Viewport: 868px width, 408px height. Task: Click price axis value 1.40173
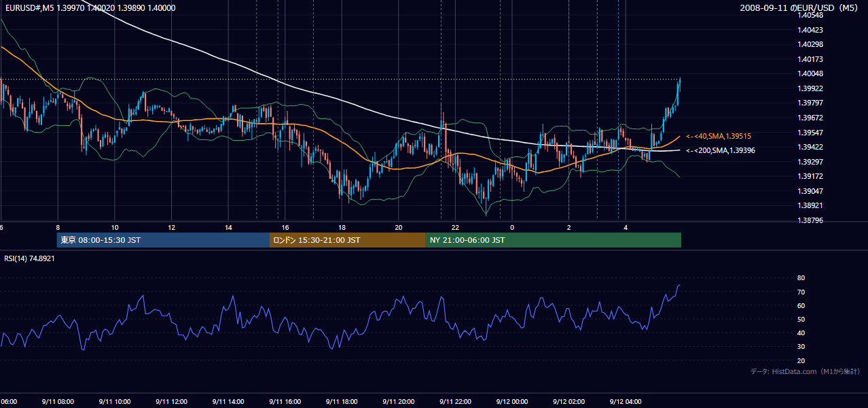[810, 59]
